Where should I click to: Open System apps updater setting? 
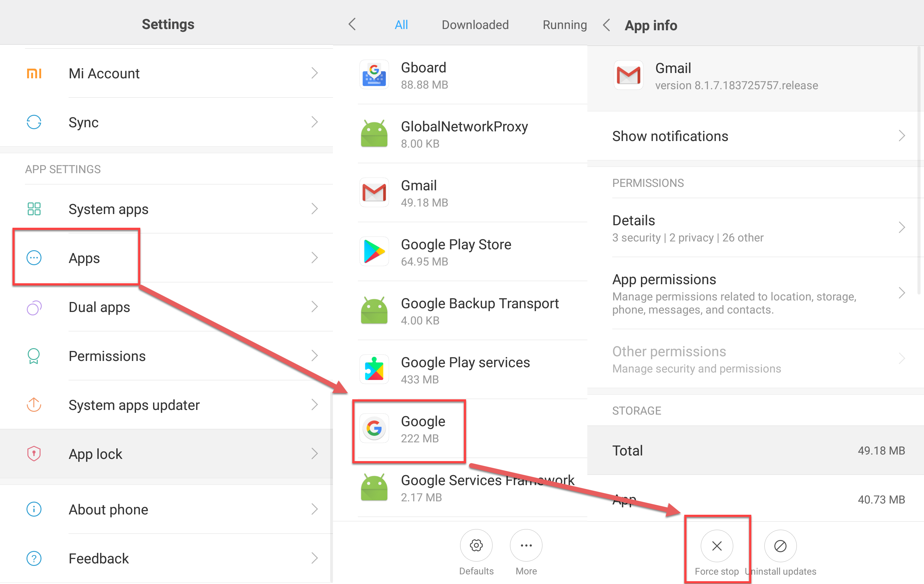point(166,405)
